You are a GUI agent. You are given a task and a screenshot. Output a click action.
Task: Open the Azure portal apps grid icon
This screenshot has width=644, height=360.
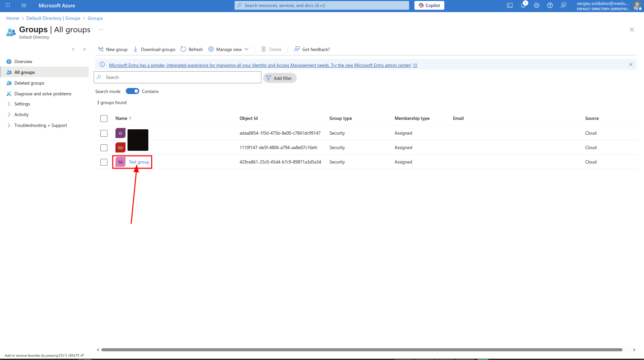[8, 5]
